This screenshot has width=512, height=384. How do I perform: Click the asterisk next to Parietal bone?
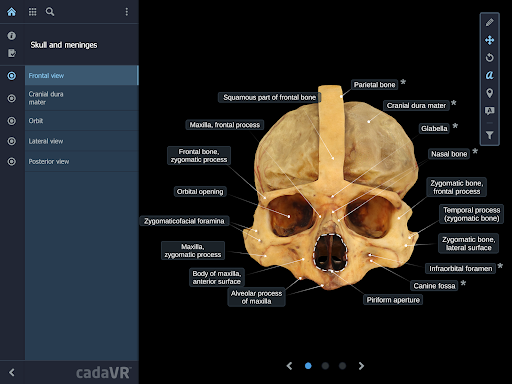click(403, 82)
